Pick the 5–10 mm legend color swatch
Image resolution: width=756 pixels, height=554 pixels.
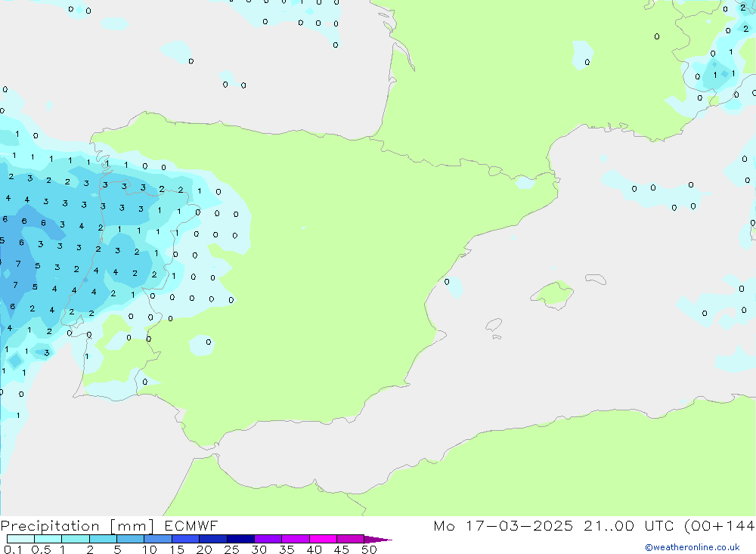tap(130, 539)
